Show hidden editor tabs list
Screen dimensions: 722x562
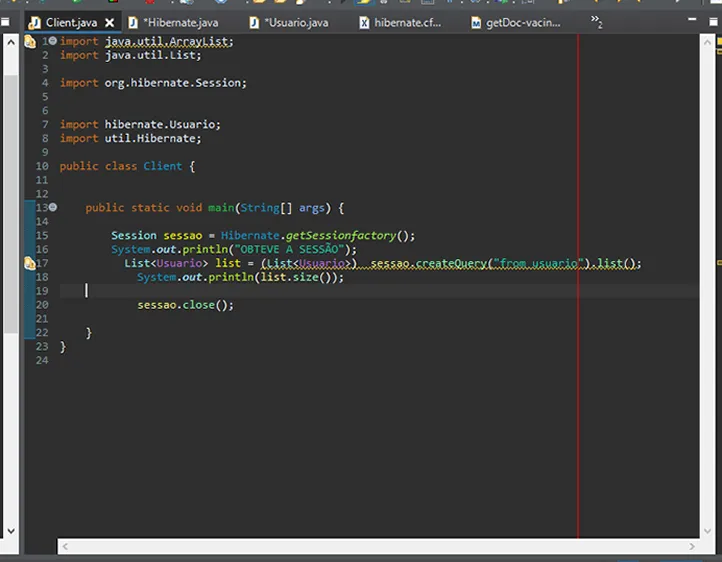596,21
